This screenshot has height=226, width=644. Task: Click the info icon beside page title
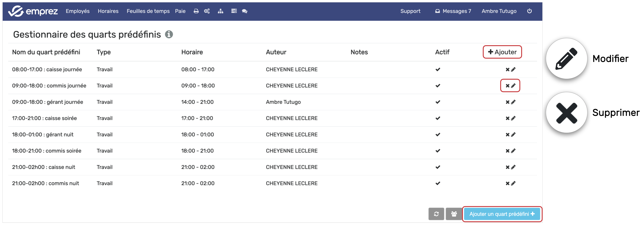tap(169, 34)
